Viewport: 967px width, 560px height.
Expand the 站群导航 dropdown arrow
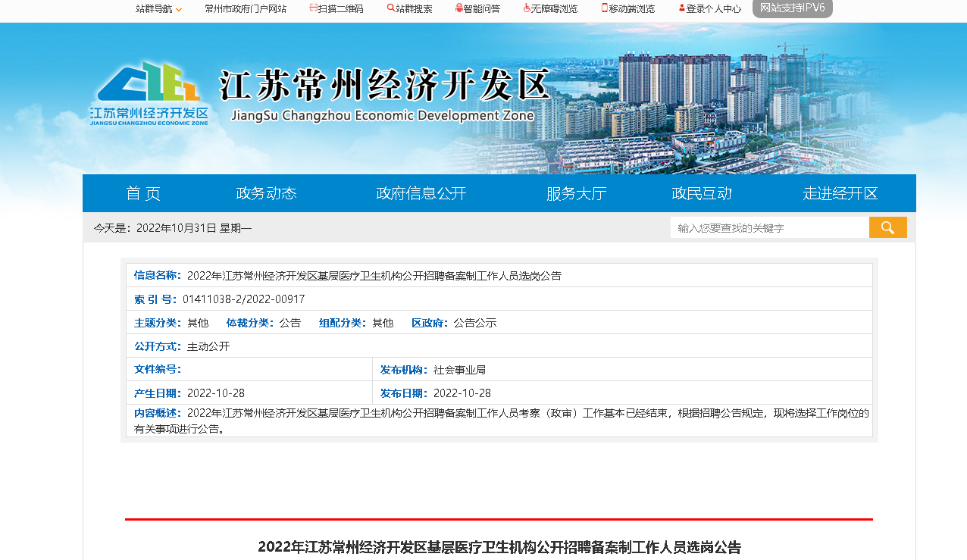coord(179,10)
